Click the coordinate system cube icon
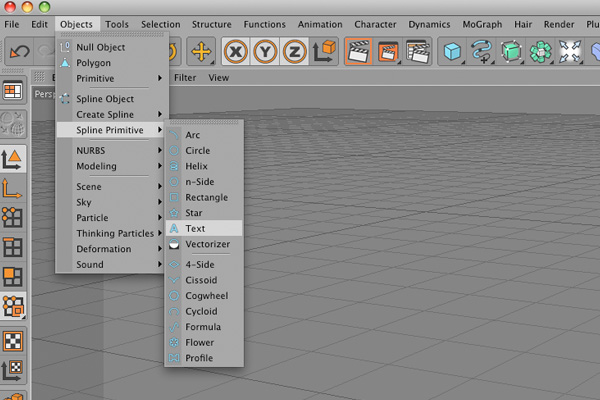The height and width of the screenshot is (400, 600). click(x=324, y=51)
